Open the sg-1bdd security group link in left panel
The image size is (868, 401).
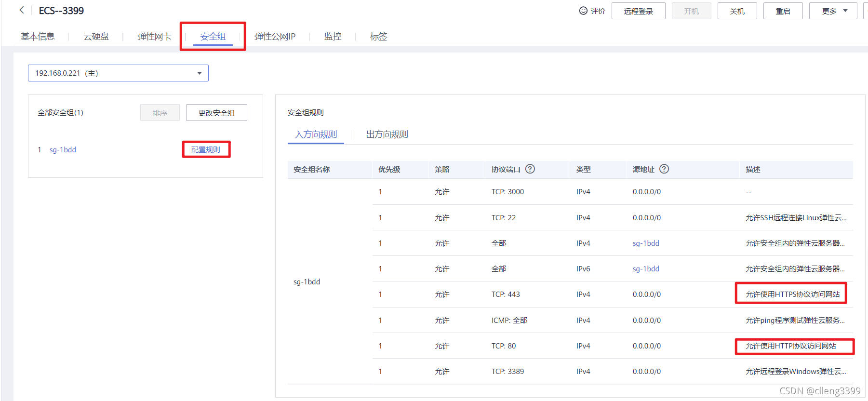coord(63,150)
